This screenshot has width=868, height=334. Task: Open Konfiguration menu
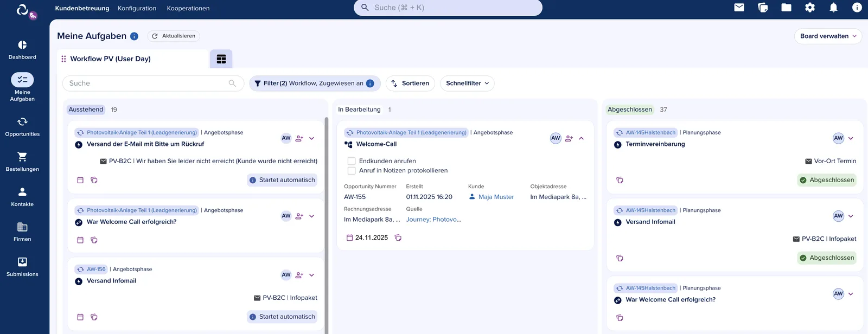(137, 8)
